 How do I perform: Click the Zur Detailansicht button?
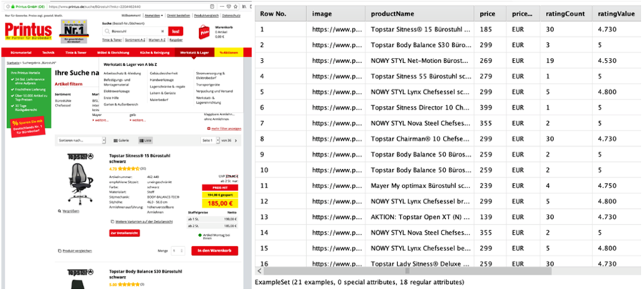coord(125,232)
